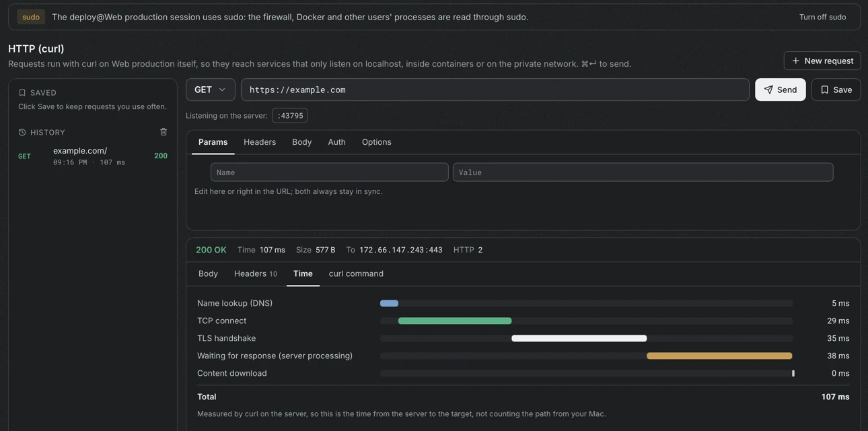Screen dimensions: 868x431
Task: Click the 172.66.147.243:443 address
Action: click(401, 250)
